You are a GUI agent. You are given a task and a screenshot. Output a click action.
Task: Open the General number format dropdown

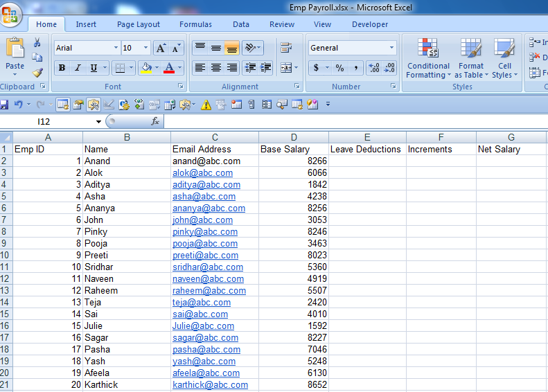[x=391, y=48]
